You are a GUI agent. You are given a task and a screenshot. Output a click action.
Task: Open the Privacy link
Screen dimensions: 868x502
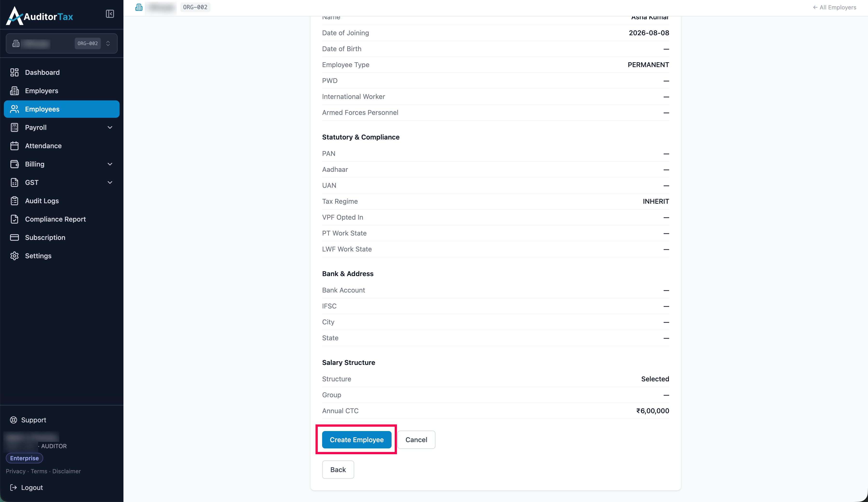[x=15, y=471]
